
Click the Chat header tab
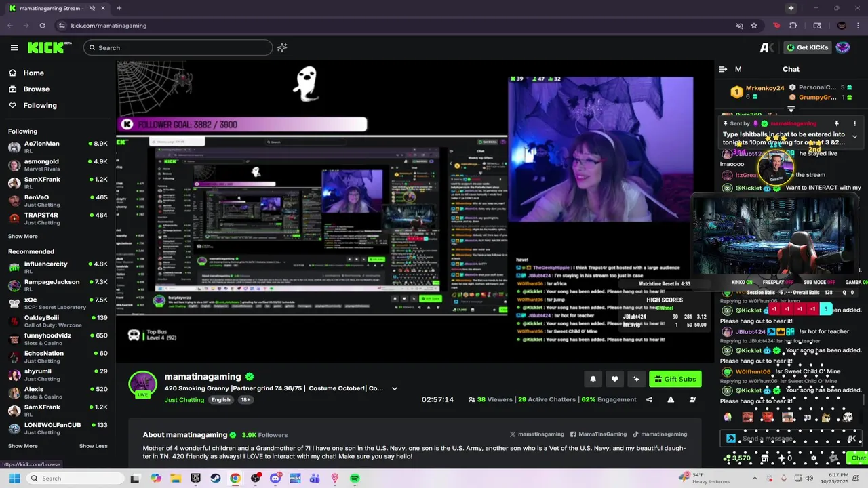791,69
